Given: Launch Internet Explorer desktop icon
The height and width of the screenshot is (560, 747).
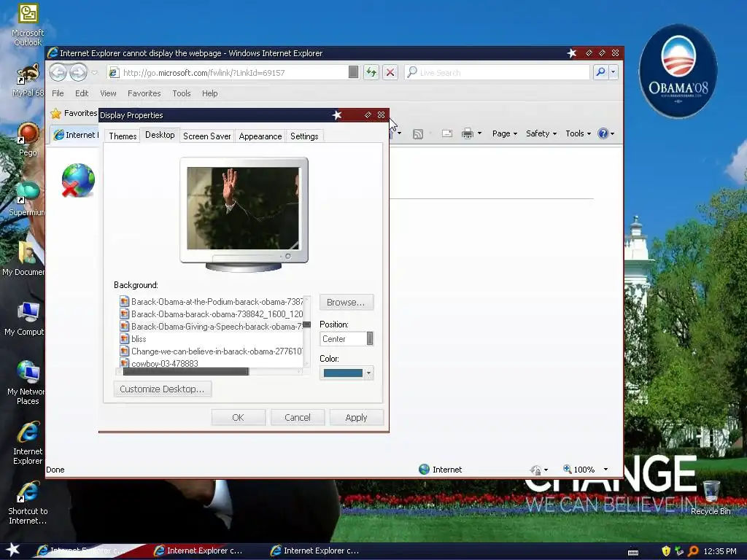Looking at the screenshot, I should [x=28, y=443].
